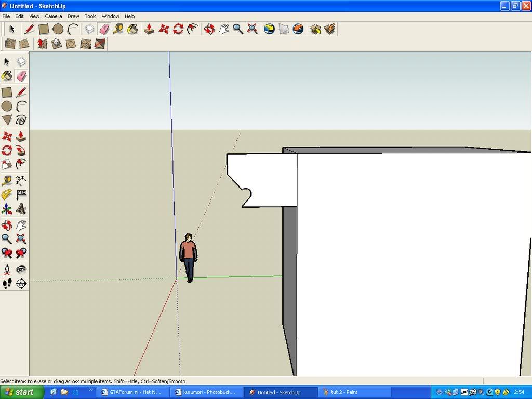
Task: Choose Circle tool in left tool palette
Action: tap(7, 106)
